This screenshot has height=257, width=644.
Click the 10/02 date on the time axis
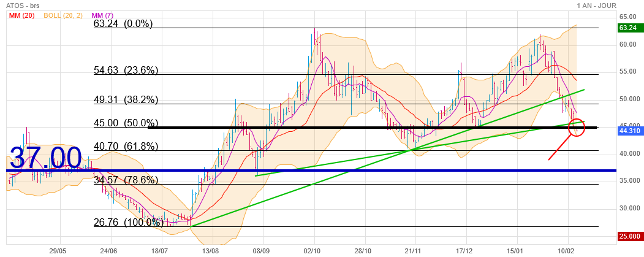[x=565, y=250]
